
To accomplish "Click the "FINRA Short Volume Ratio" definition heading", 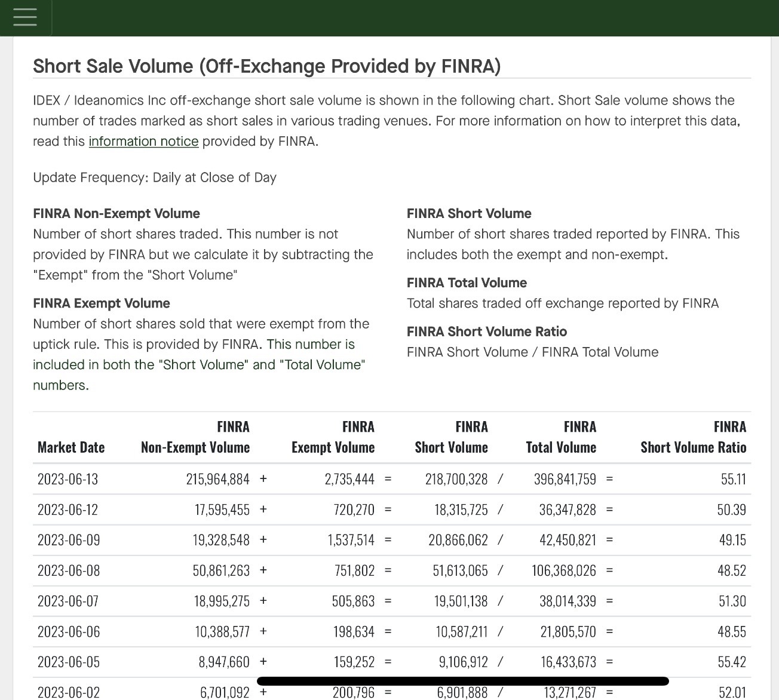I will (487, 331).
